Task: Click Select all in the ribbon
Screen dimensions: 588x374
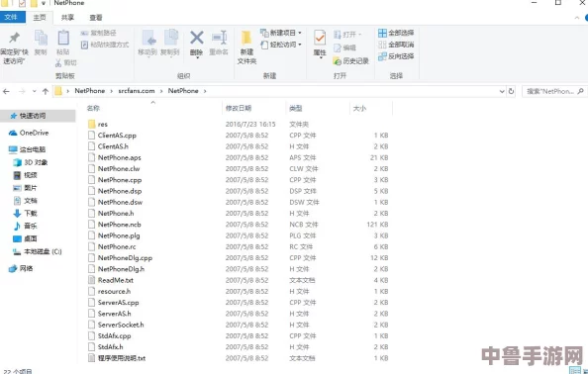Action: click(396, 33)
